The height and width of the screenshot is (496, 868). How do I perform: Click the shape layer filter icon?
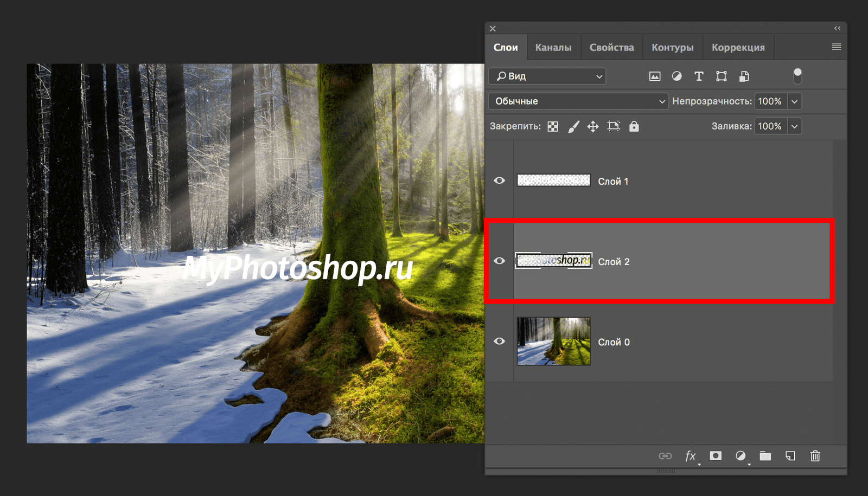(x=721, y=76)
